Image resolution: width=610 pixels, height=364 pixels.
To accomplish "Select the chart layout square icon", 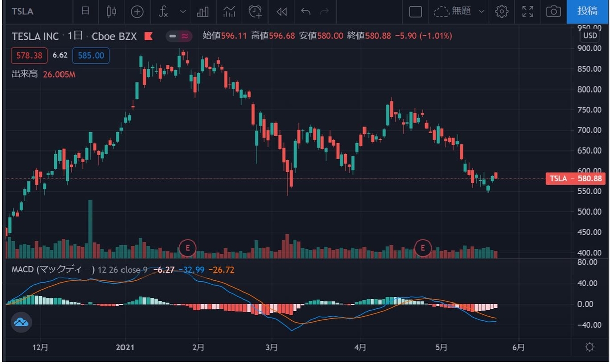I will tap(415, 11).
